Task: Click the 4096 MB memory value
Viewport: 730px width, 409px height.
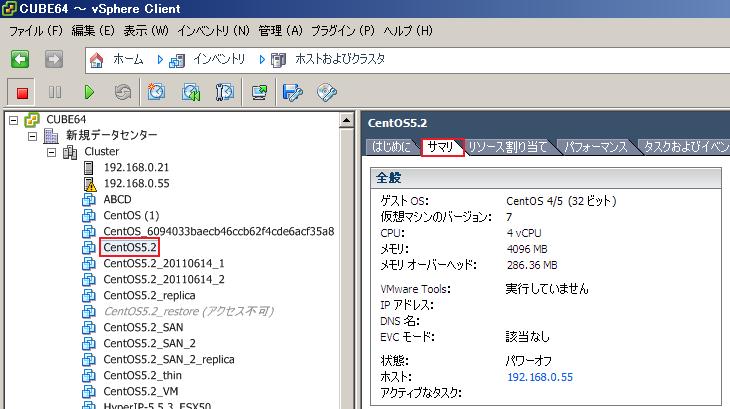Action: [x=527, y=249]
